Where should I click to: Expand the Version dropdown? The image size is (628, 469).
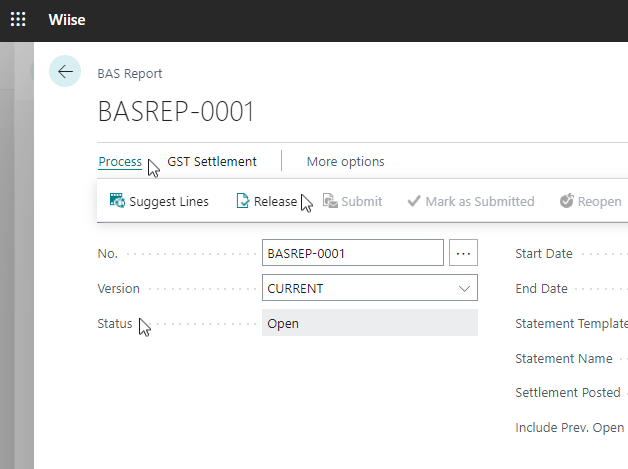coord(464,288)
